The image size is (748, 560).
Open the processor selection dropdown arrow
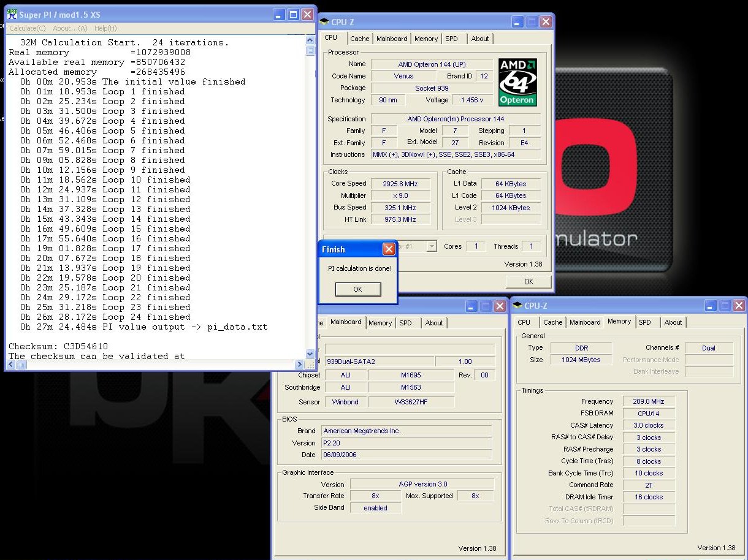pyautogui.click(x=432, y=246)
